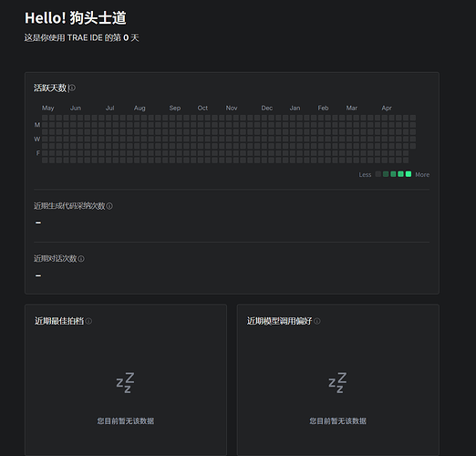Screen dimensions: 476x456
Task: Click the 近期最佳拍档 card title
Action: (59, 321)
